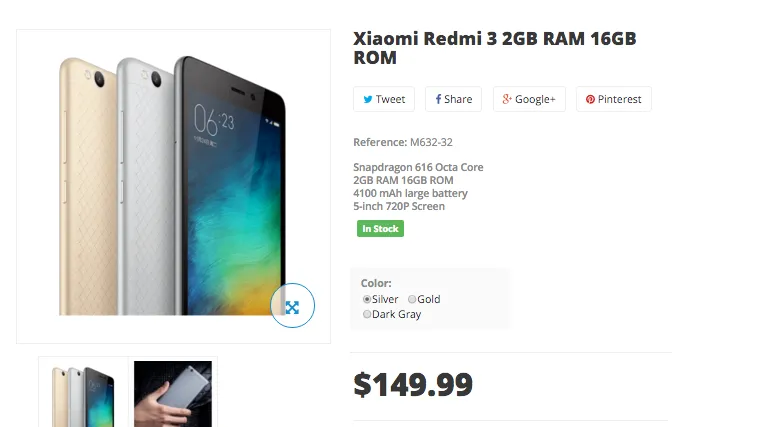The image size is (767, 427).
Task: Open the three-phones thumbnail image
Action: coord(84,392)
